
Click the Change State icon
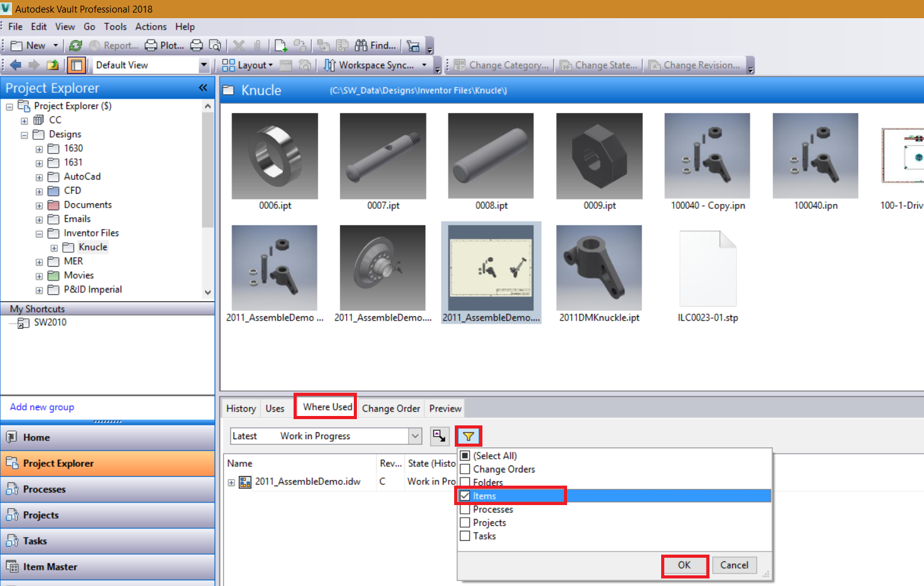click(566, 65)
